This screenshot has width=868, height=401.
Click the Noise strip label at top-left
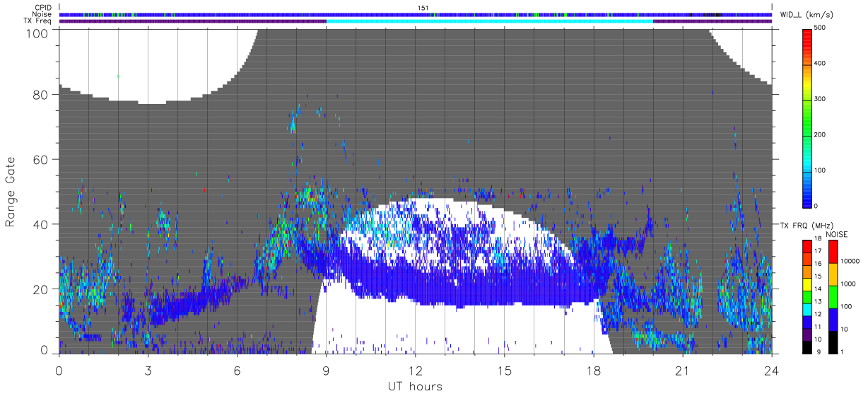42,14
